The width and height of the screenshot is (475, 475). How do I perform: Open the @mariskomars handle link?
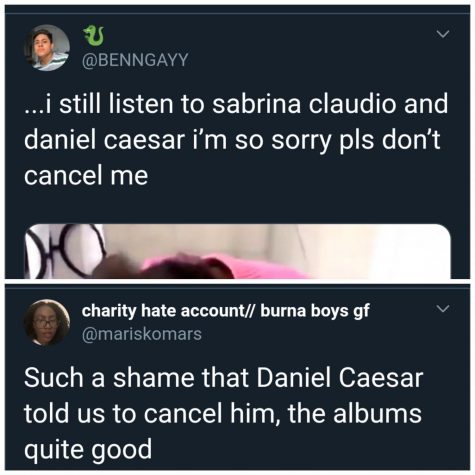(142, 334)
